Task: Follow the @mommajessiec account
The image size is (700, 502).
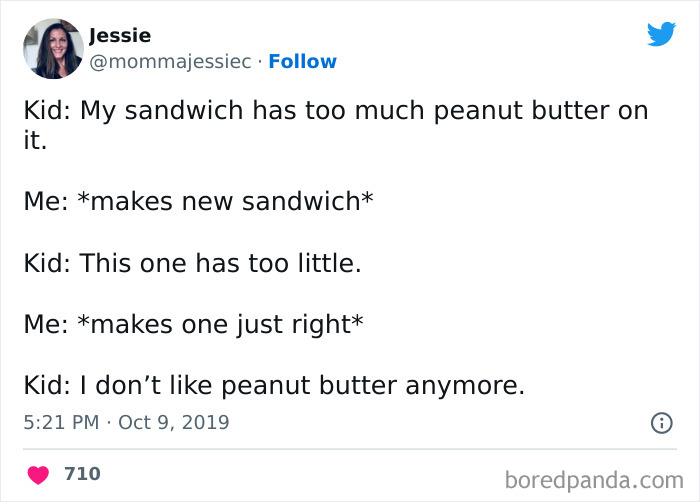Action: click(303, 61)
